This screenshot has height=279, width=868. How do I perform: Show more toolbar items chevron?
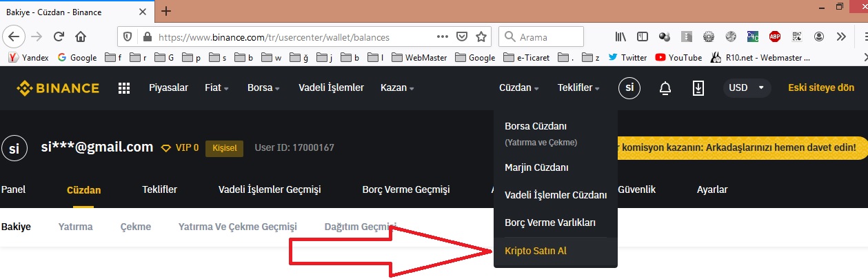(840, 37)
